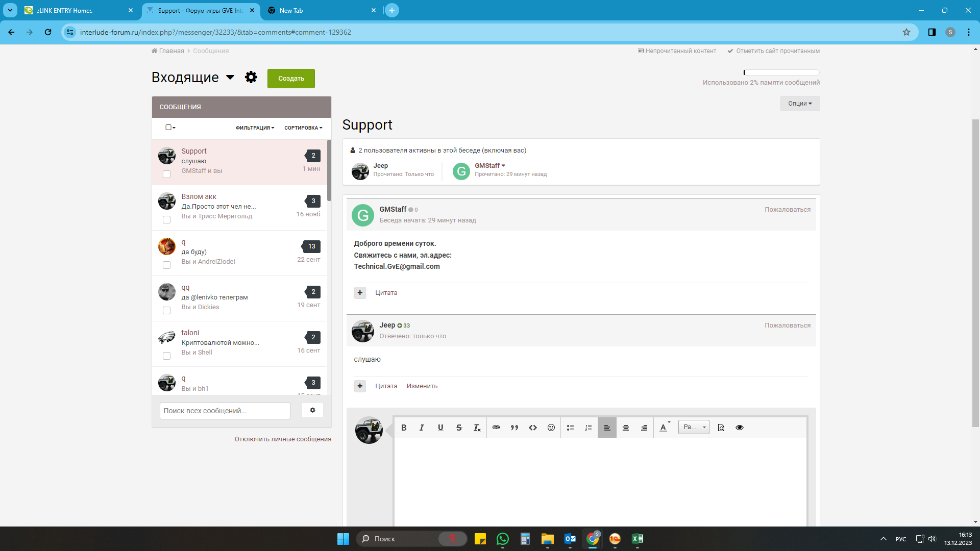Viewport: 980px width, 551px height.
Task: Open the text color picker
Action: tap(664, 428)
